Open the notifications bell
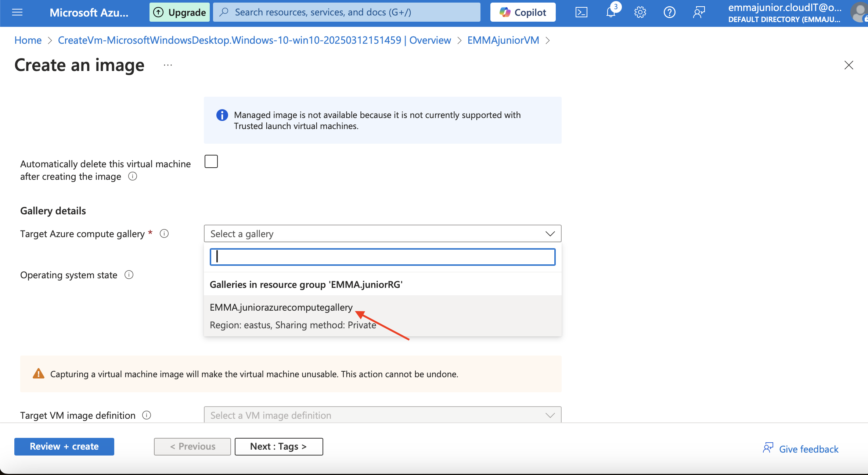The image size is (868, 475). coord(611,12)
